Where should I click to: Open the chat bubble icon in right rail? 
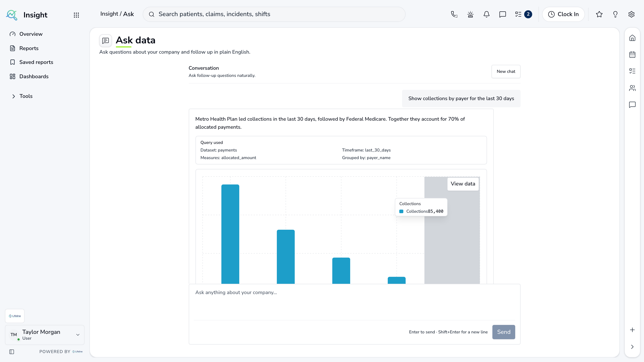[x=632, y=104]
